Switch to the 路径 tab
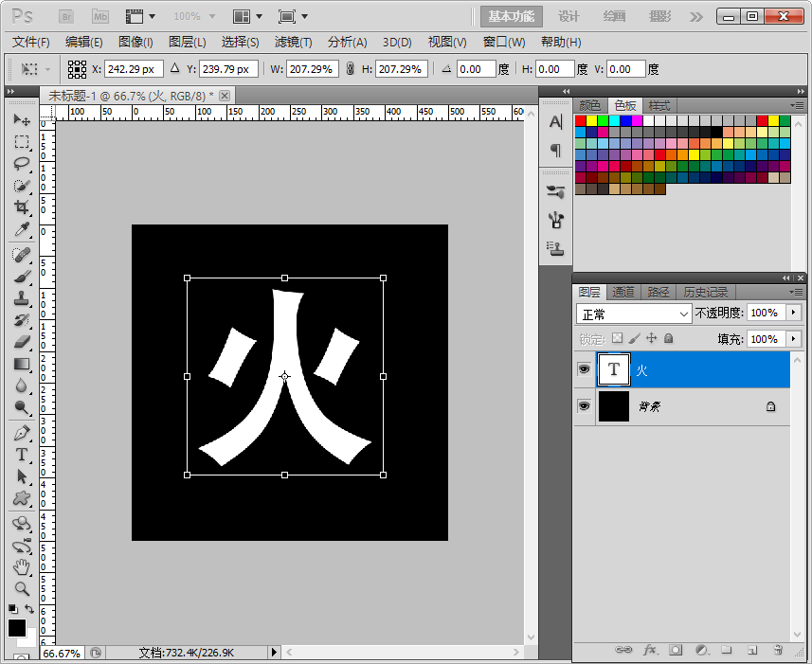 (x=659, y=293)
